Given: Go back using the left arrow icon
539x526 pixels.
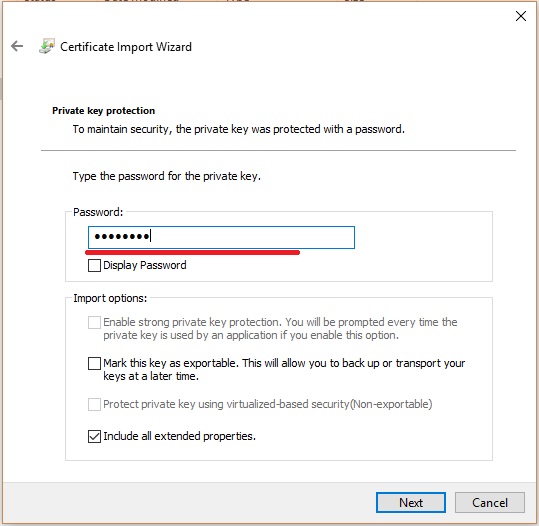Looking at the screenshot, I should [x=17, y=46].
